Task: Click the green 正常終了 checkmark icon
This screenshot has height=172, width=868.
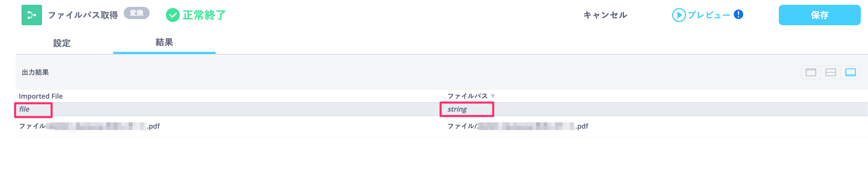Action: [173, 15]
